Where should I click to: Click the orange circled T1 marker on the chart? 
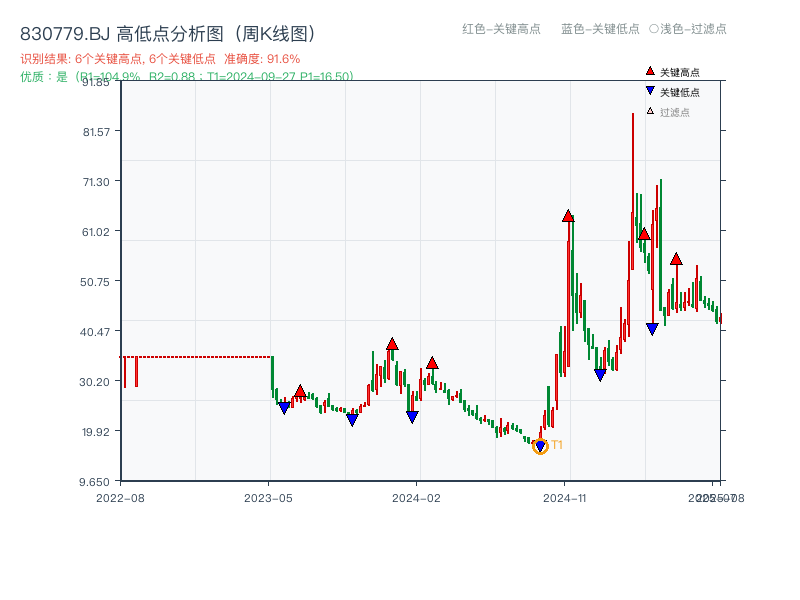tap(539, 448)
